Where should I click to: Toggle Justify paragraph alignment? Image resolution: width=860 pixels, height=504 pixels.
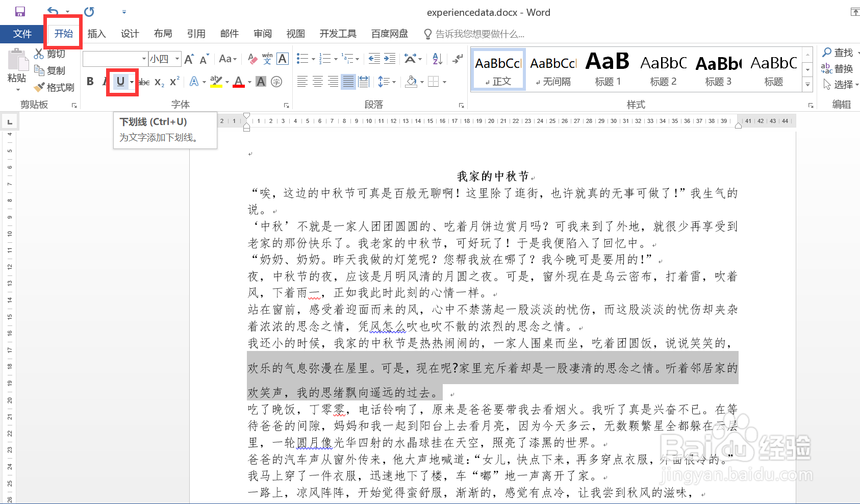point(348,82)
